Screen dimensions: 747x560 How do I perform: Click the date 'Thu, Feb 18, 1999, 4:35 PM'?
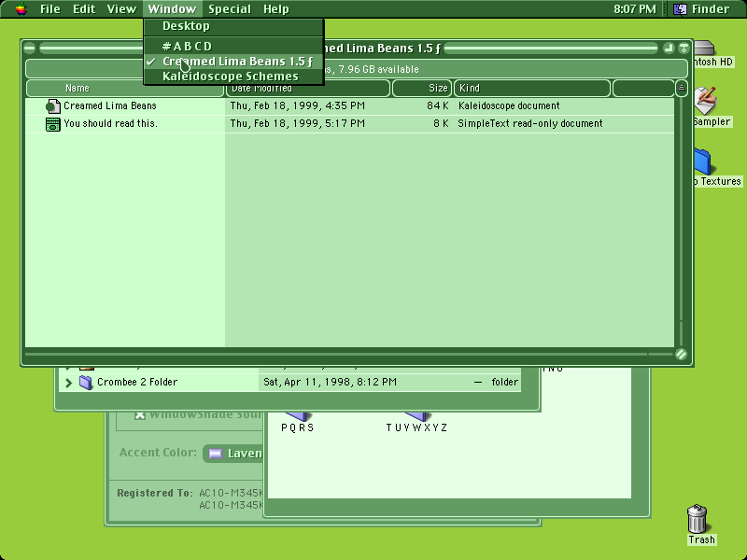298,105
